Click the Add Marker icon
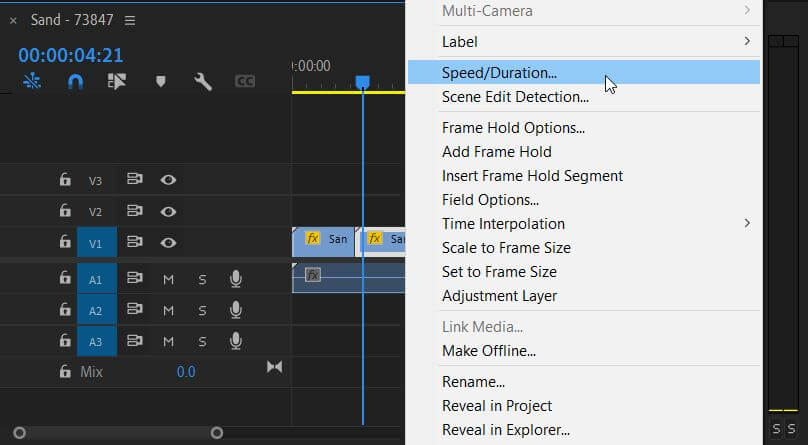808x445 pixels. click(160, 82)
